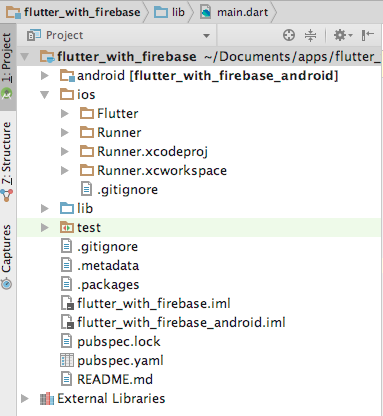Click the flutter_with_firebase.iml file icon
This screenshot has width=383, height=416.
pyautogui.click(x=67, y=303)
